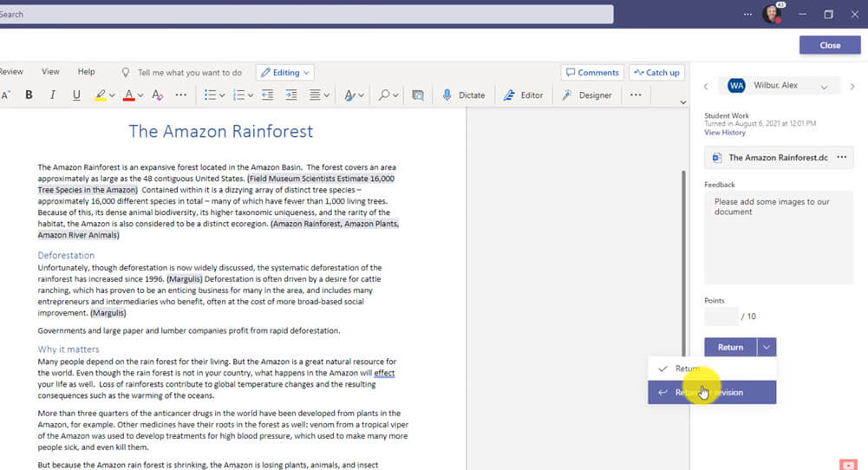
Task: Apply red font color
Action: (x=129, y=95)
